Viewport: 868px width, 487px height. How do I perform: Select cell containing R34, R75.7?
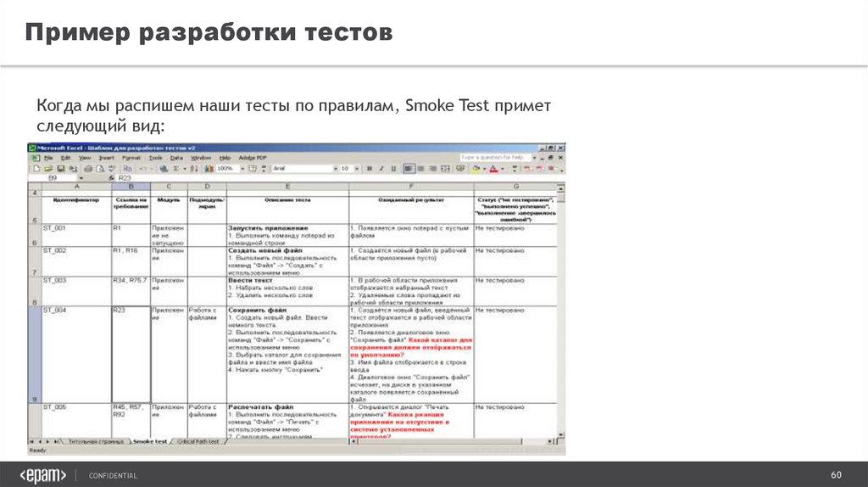[131, 291]
